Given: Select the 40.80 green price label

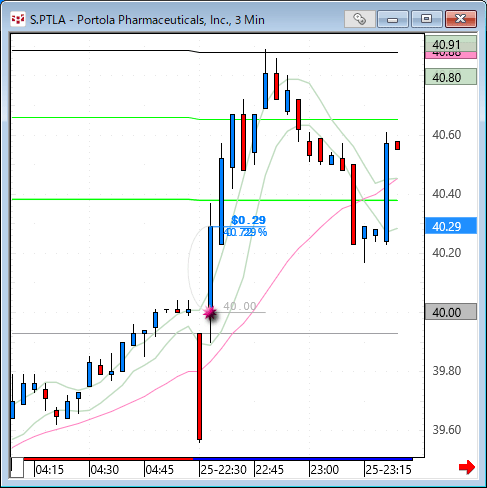Looking at the screenshot, I should coord(451,77).
